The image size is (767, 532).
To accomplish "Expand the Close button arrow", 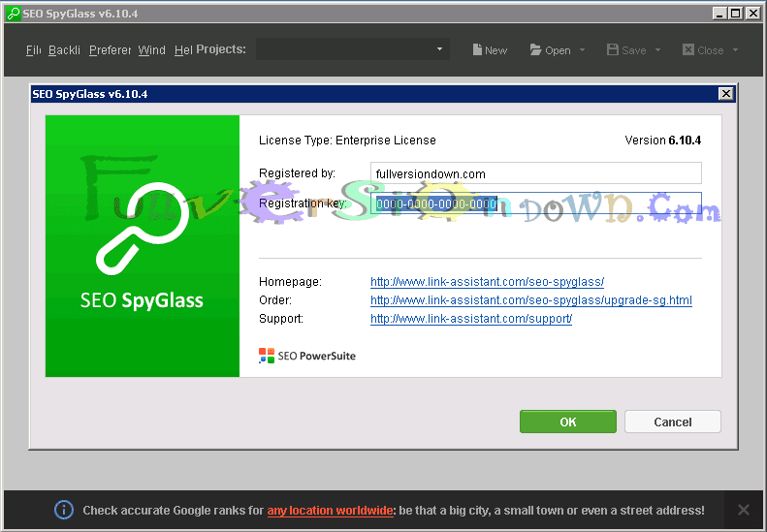I will 735,49.
